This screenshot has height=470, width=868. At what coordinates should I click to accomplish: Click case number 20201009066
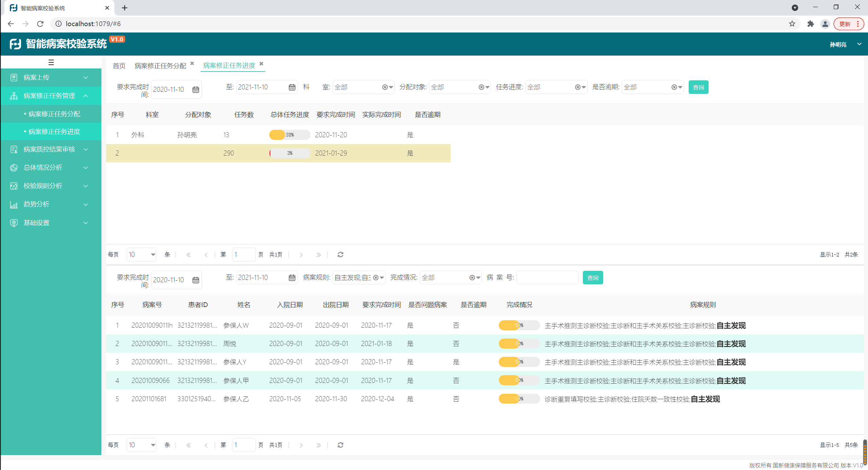pyautogui.click(x=151, y=381)
